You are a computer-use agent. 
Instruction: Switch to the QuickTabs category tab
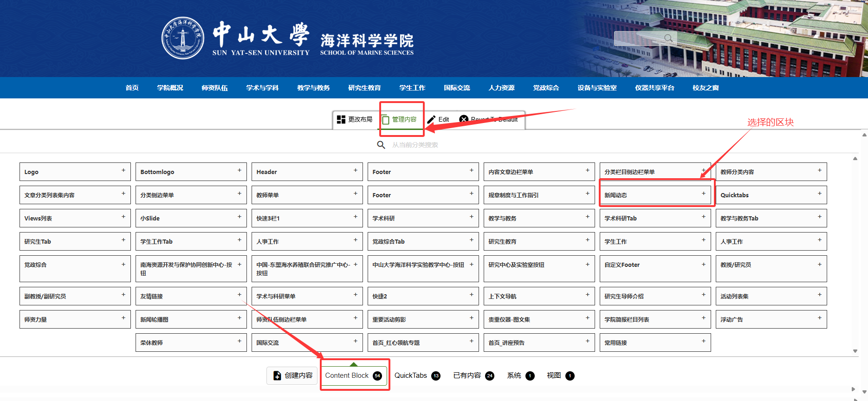411,375
